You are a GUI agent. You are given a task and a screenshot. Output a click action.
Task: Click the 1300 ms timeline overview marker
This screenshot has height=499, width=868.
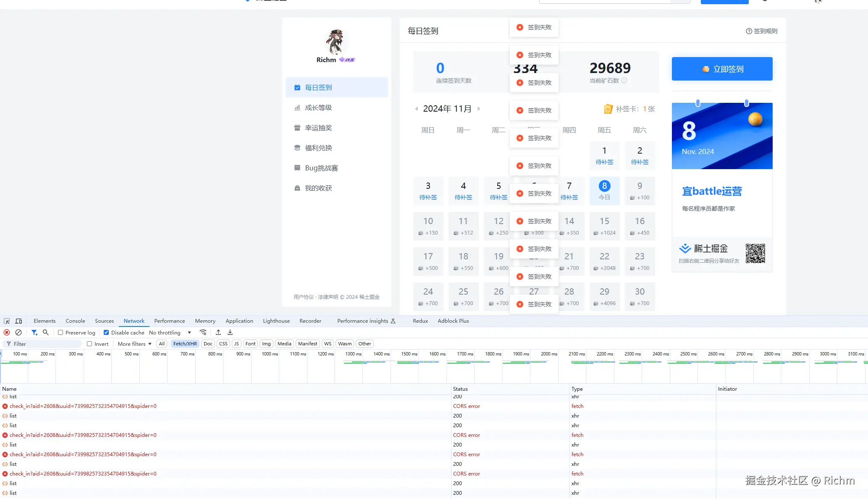353,354
